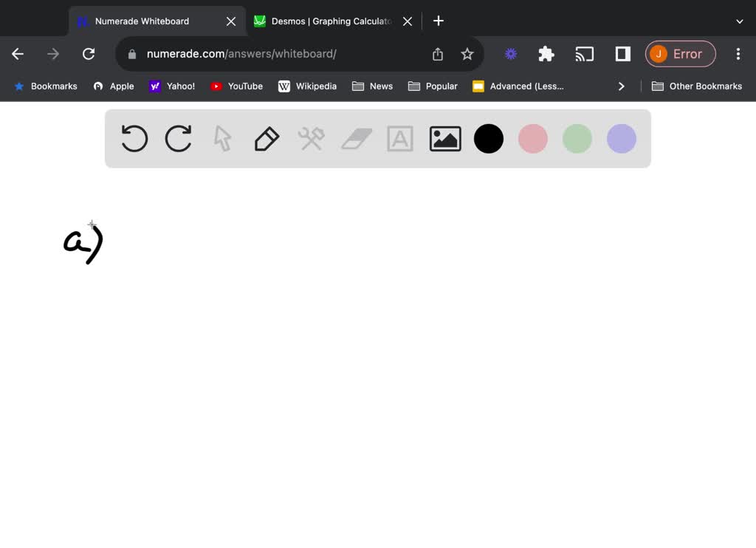Image resolution: width=756 pixels, height=548 pixels.
Task: Click the Error profile button
Action: pos(680,54)
